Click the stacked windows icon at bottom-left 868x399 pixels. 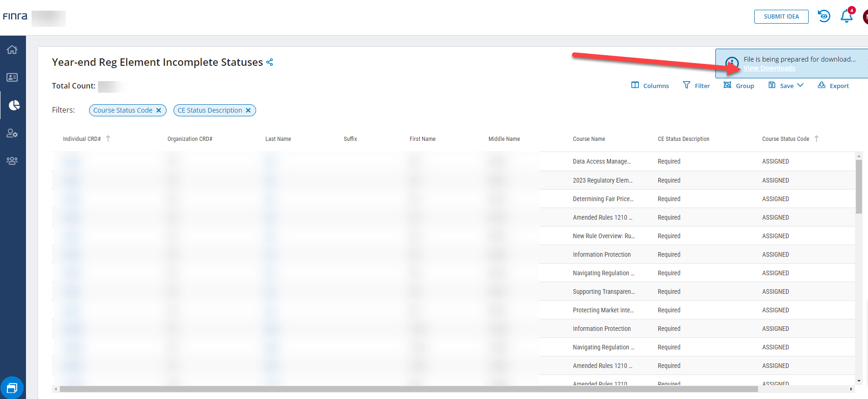click(12, 388)
